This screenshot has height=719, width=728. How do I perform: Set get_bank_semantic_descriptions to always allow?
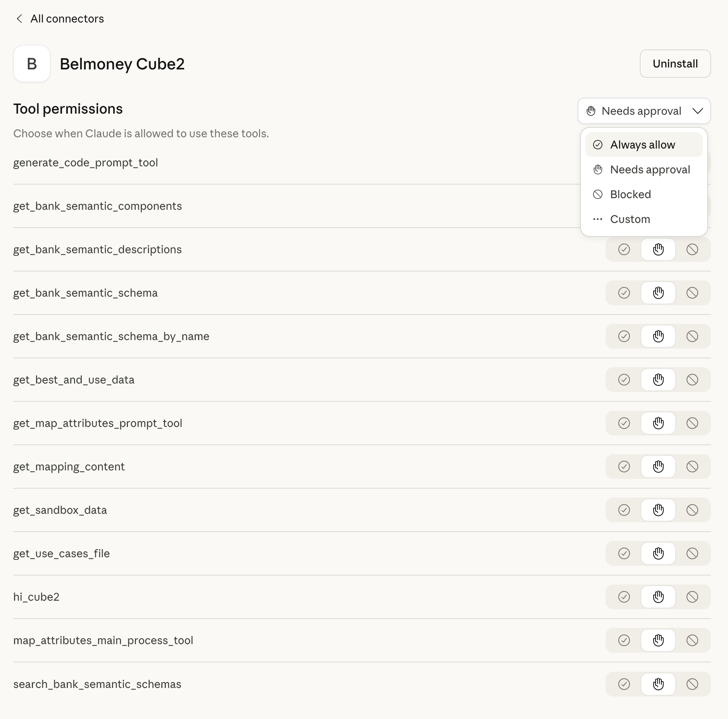624,249
